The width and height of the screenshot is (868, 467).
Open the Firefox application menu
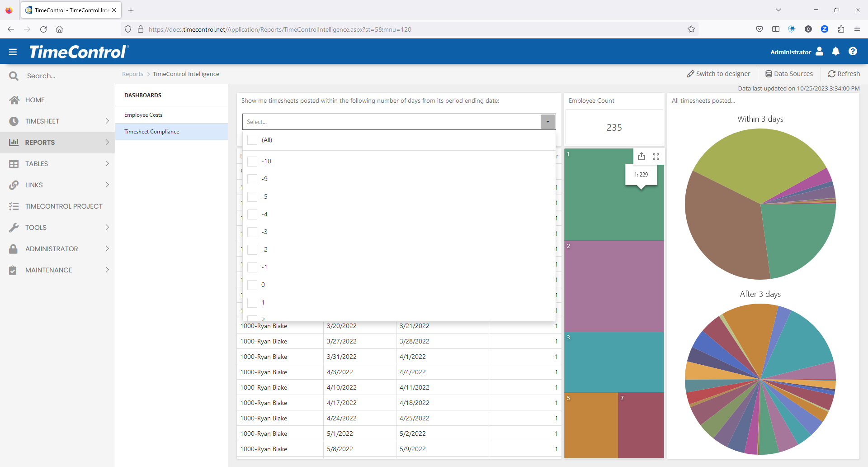857,29
